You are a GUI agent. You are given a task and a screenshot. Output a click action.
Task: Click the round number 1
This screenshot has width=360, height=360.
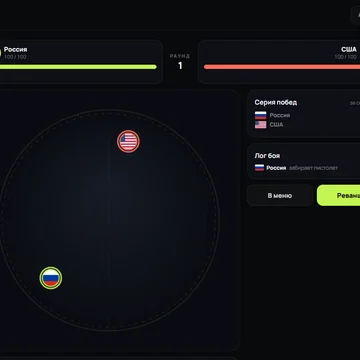point(180,66)
